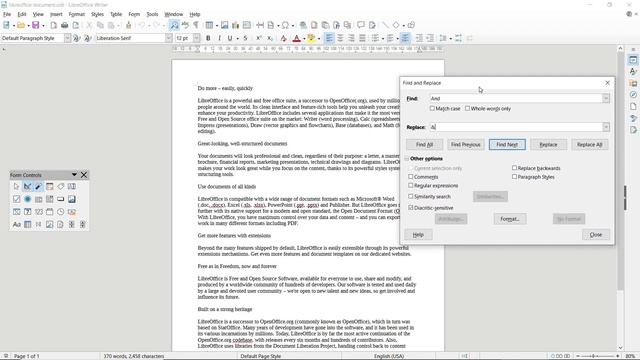Image resolution: width=640 pixels, height=360 pixels.
Task: Click the zoom slider in status bar
Action: pyautogui.click(x=599, y=356)
